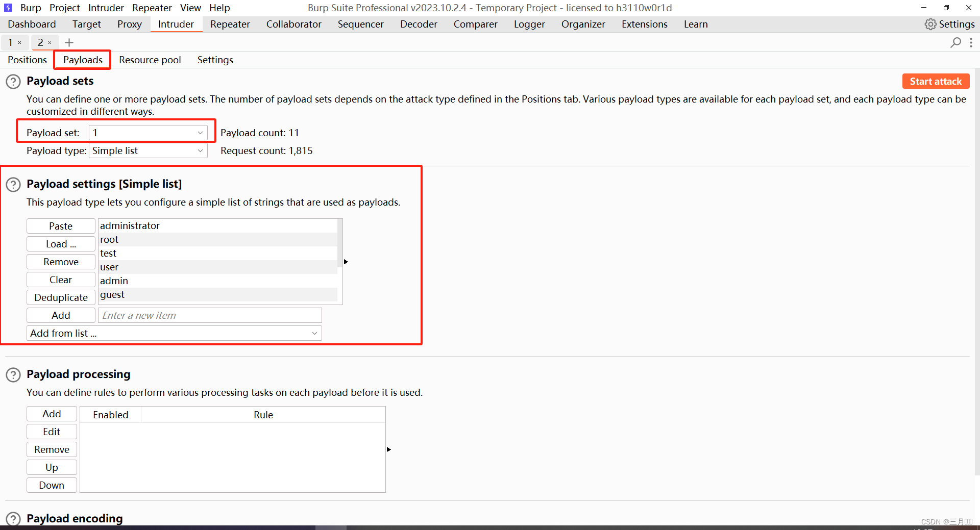
Task: Switch to the Organizer tab
Action: [583, 24]
